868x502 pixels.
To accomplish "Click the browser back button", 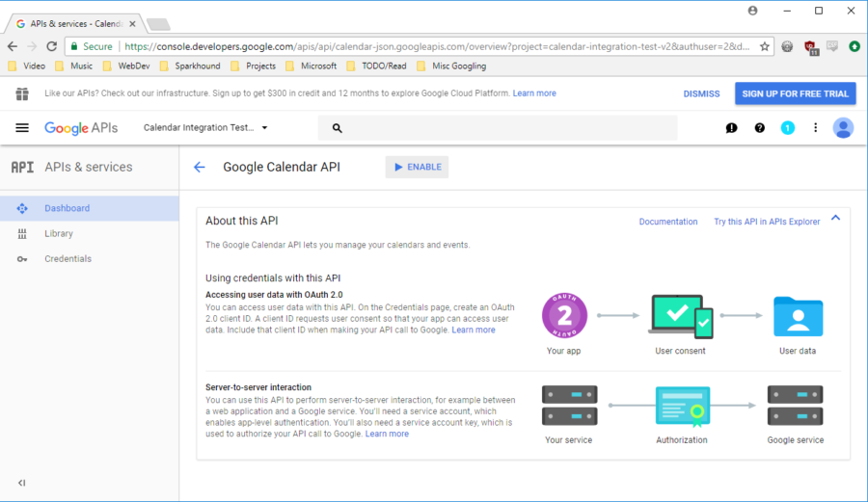I will 13,46.
